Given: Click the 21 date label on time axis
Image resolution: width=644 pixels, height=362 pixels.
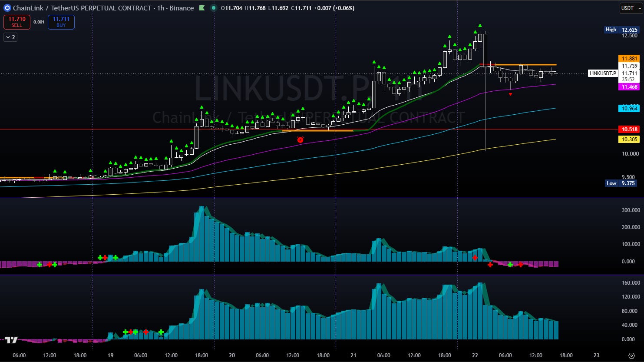Looking at the screenshot, I should pyautogui.click(x=353, y=355).
